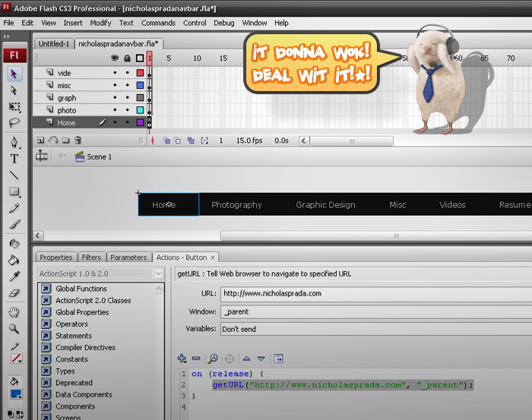The height and width of the screenshot is (420, 532).
Task: Select the Line tool
Action: (x=14, y=175)
